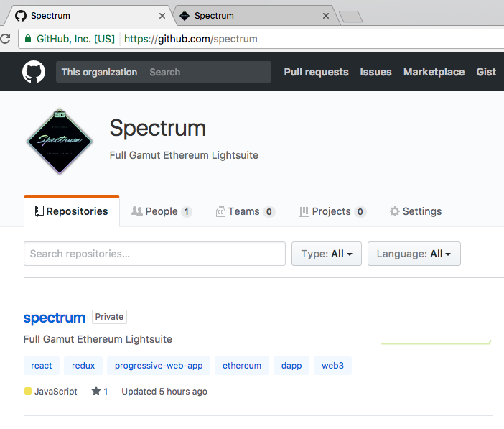This screenshot has height=429, width=504.
Task: Click the repository description Full Gamut Ethereum Lightsuite
Action: 98,339
